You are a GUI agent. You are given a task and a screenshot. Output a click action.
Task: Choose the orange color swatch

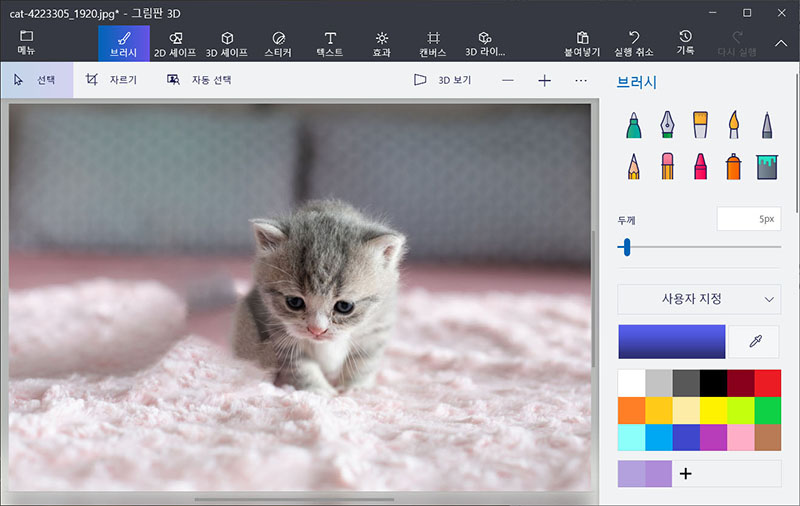[x=632, y=410]
